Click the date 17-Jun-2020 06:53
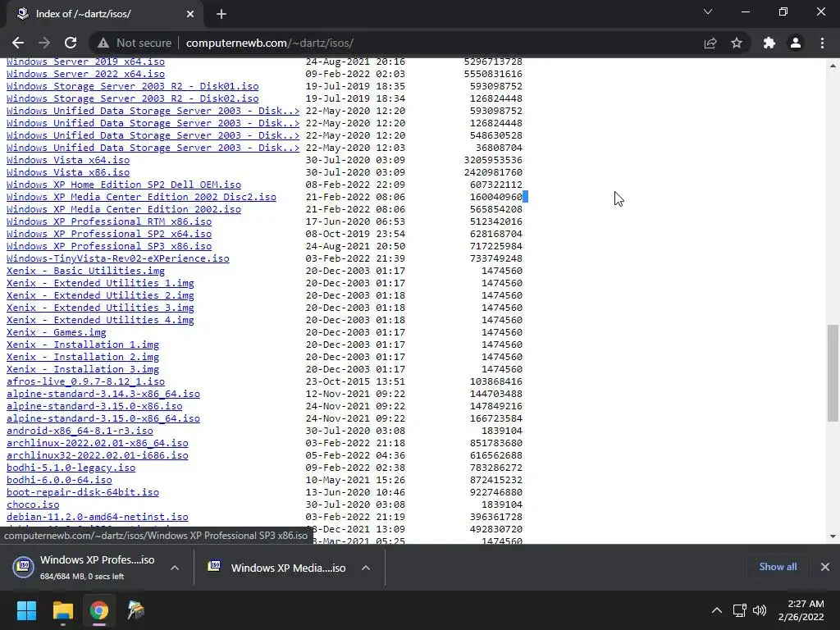This screenshot has width=840, height=630. [355, 221]
